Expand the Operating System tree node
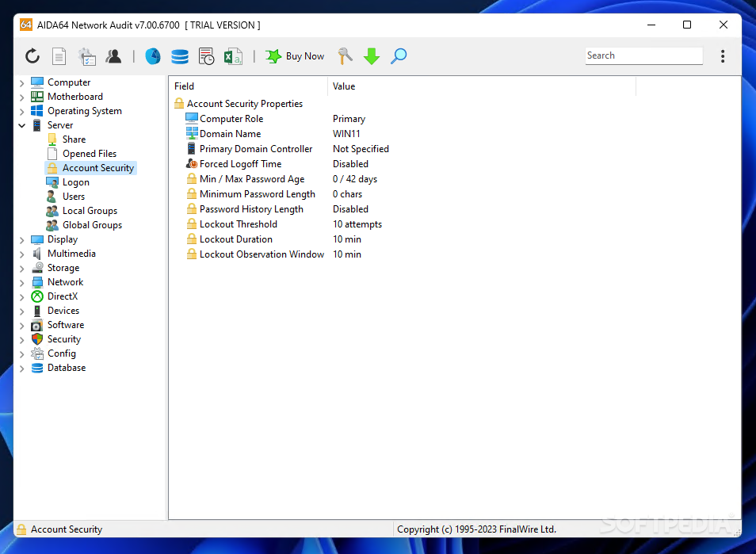Image resolution: width=756 pixels, height=554 pixels. click(21, 112)
